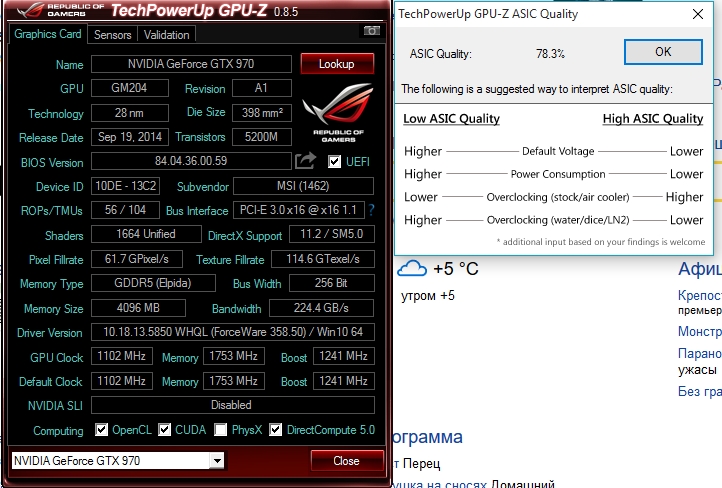
Task: Click the Default Clock Memory 1753 MHz
Action: [x=233, y=381]
